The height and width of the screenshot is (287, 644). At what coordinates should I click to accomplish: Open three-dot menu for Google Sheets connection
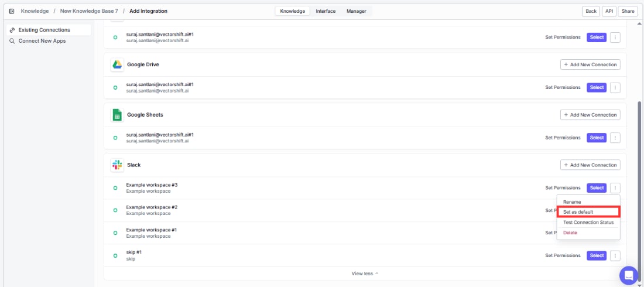click(x=615, y=138)
